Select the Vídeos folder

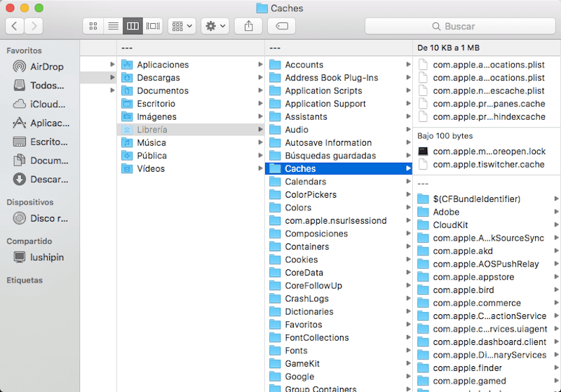point(191,168)
